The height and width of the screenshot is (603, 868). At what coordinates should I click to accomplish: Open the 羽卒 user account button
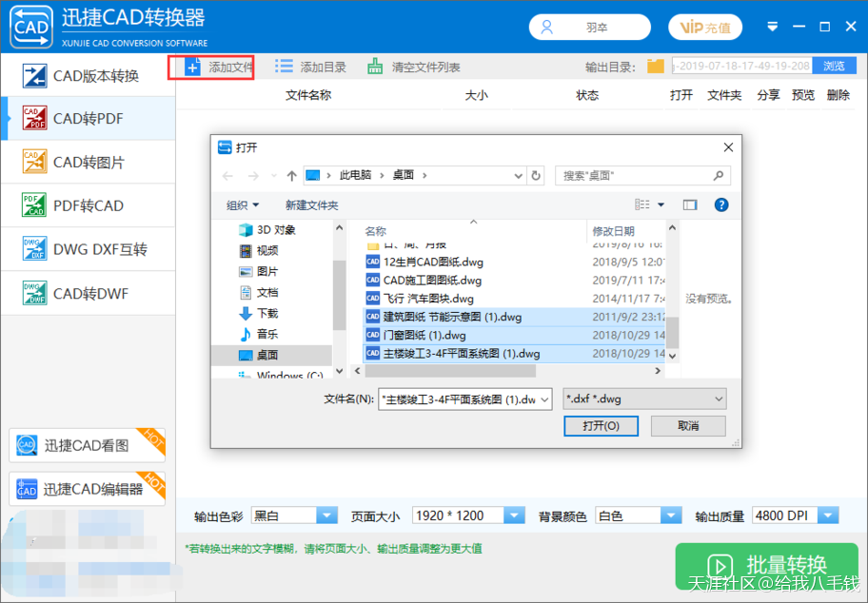(589, 28)
